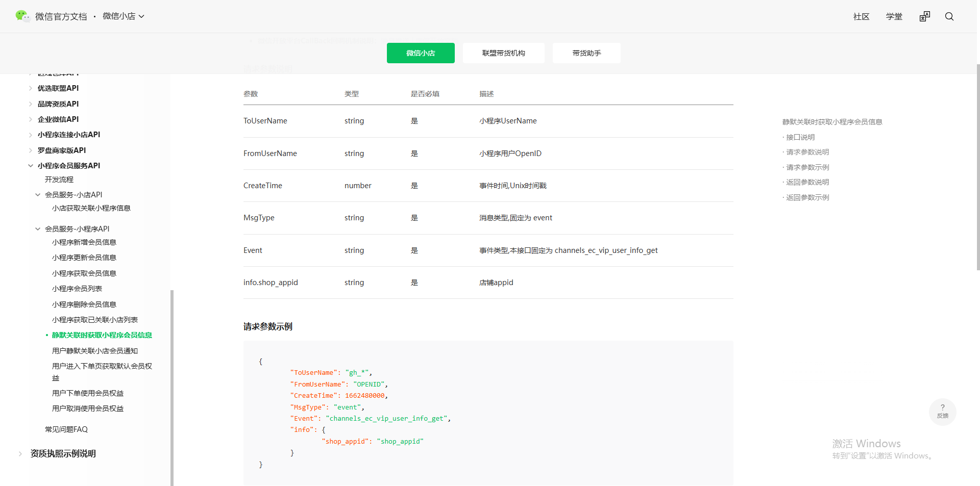This screenshot has height=486, width=980.
Task: Open 小程序获取已关联小店列表 page
Action: coord(95,320)
